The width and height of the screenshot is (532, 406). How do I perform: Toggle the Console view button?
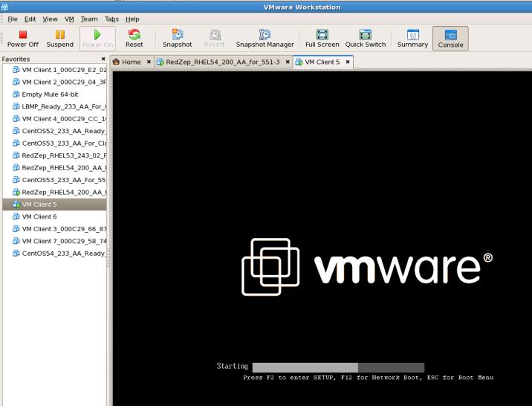click(x=450, y=39)
